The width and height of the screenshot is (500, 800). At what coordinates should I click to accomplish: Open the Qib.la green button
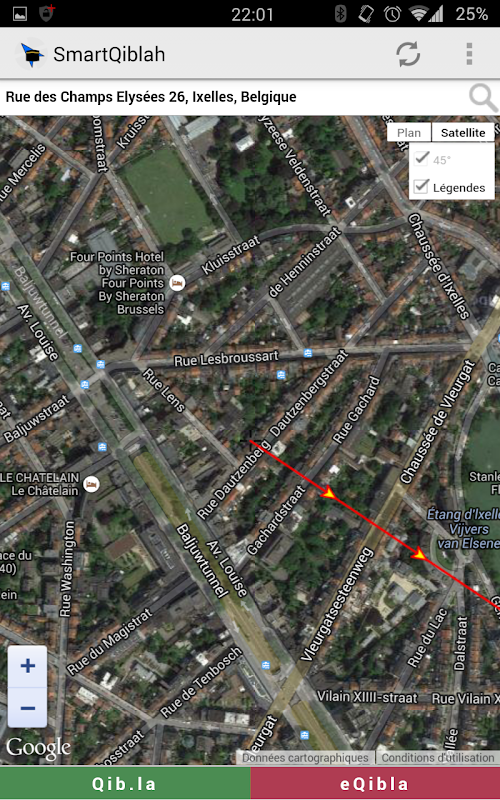point(125,783)
